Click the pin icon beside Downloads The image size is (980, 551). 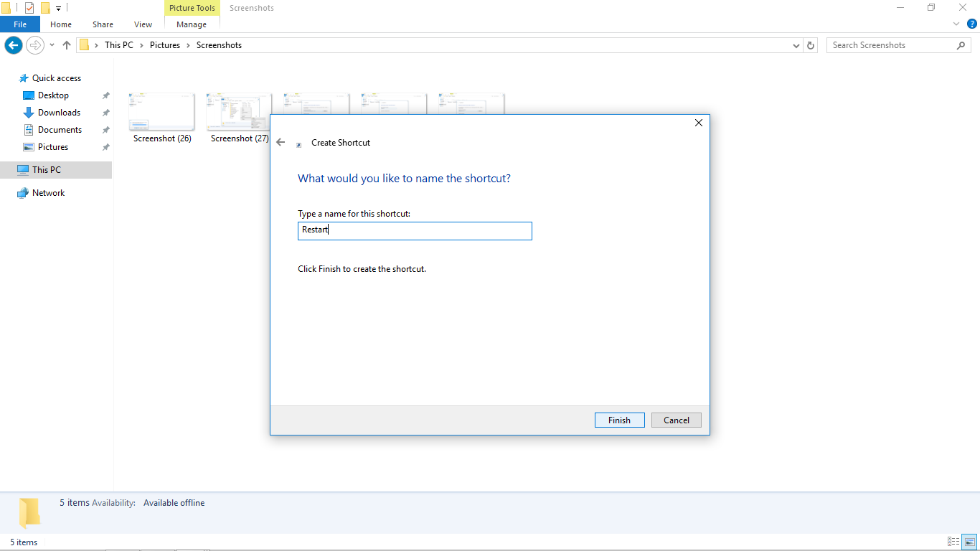point(105,113)
